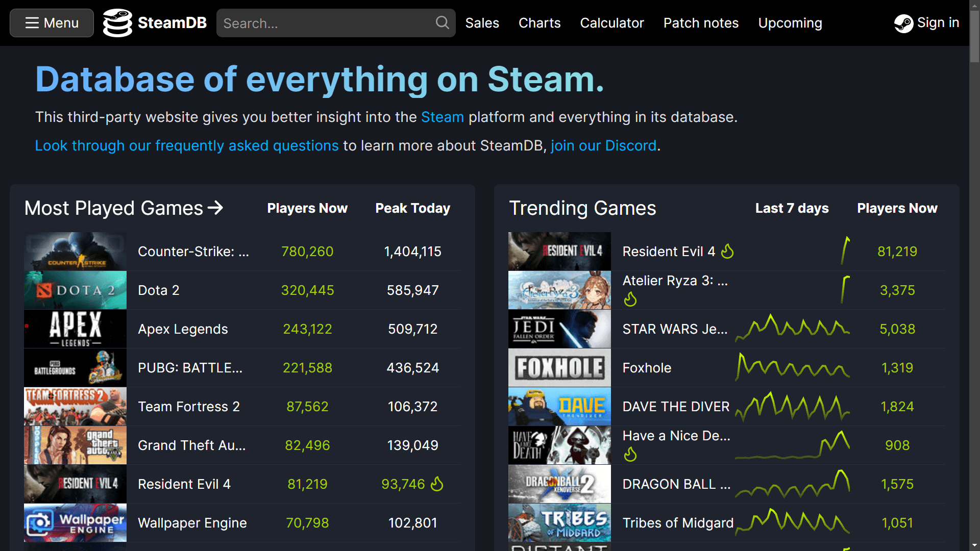Screen dimensions: 980x551
Task: Open Patch notes
Action: pyautogui.click(x=700, y=22)
